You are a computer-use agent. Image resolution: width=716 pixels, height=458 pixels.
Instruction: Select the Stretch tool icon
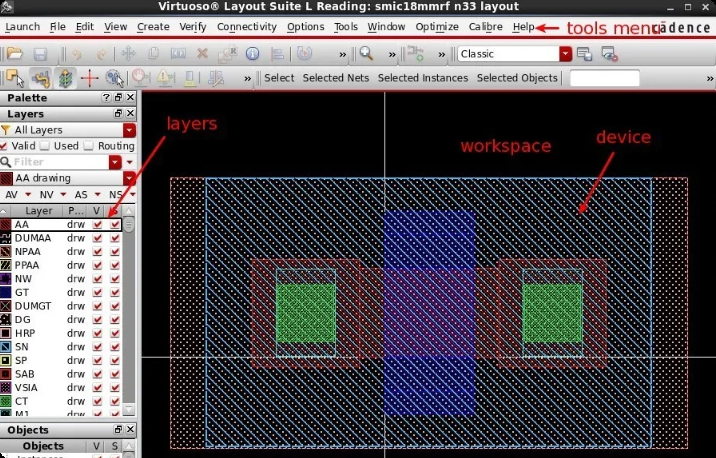point(178,54)
